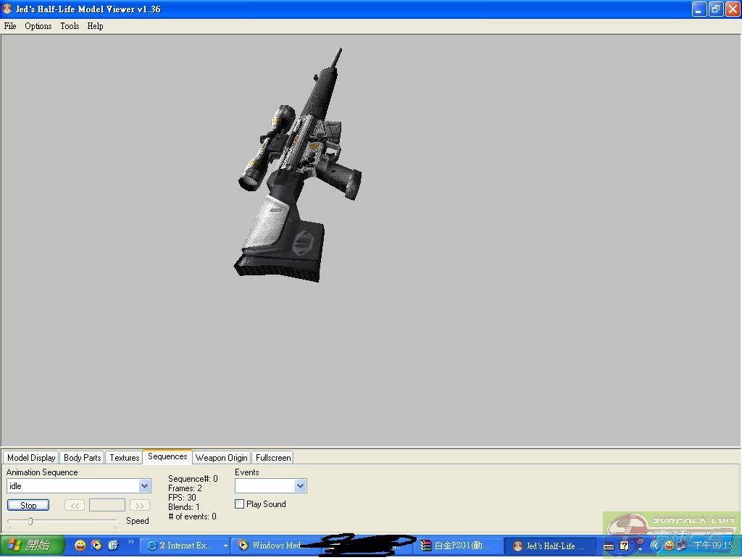Click the language bar help icon

[625, 546]
